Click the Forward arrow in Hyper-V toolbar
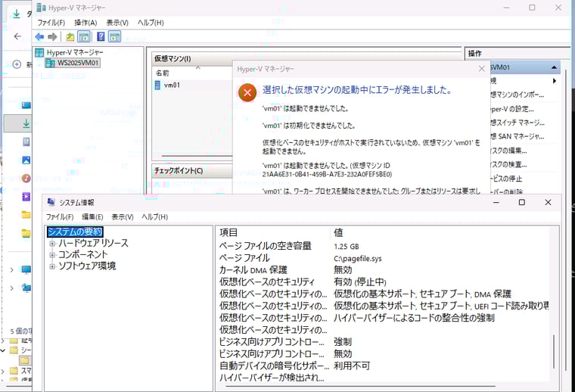The height and width of the screenshot is (392, 575). 52,36
